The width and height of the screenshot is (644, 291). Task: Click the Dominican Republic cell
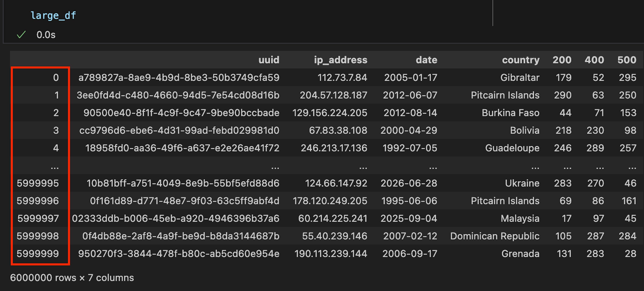[x=495, y=236]
